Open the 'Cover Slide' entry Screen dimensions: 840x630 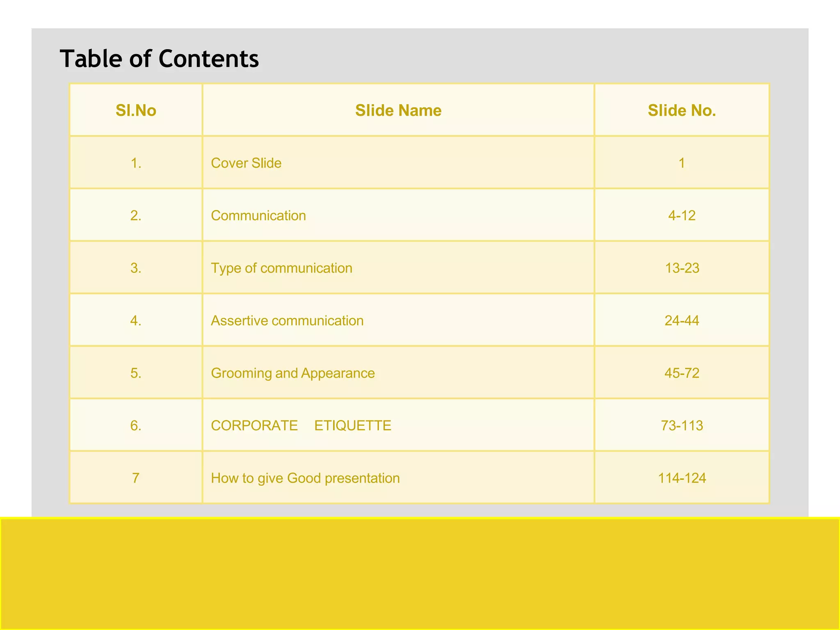(246, 163)
